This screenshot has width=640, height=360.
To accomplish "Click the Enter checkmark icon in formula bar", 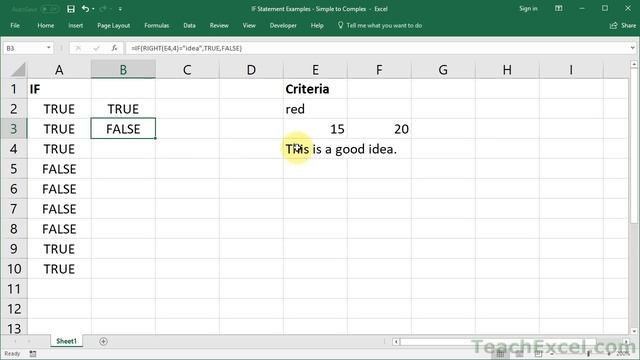I will [x=96, y=48].
